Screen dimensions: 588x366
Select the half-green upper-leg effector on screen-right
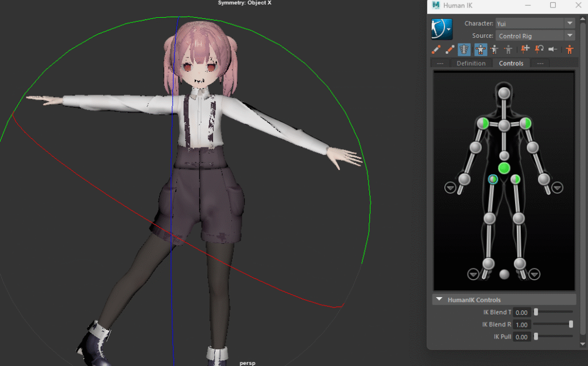516,180
